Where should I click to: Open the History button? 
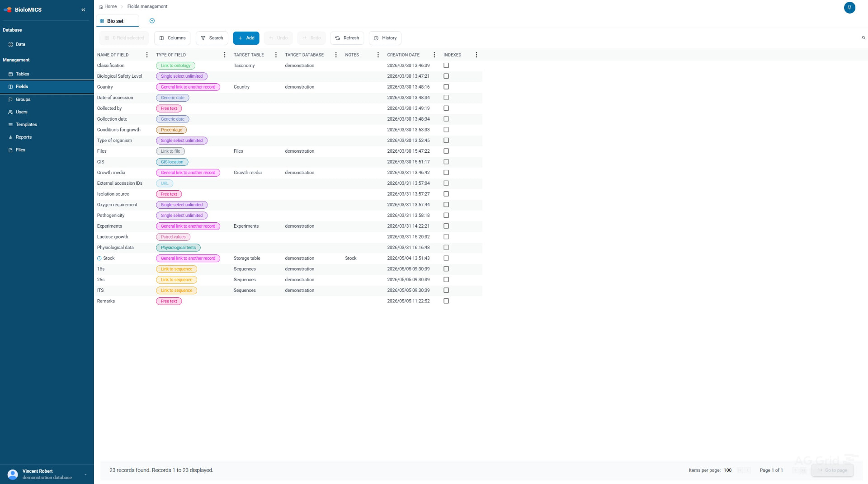tap(385, 38)
